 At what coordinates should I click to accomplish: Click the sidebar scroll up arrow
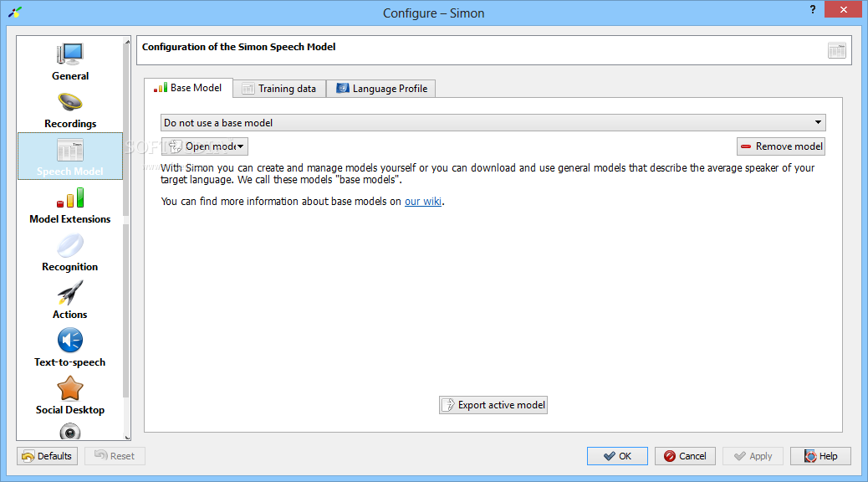127,42
